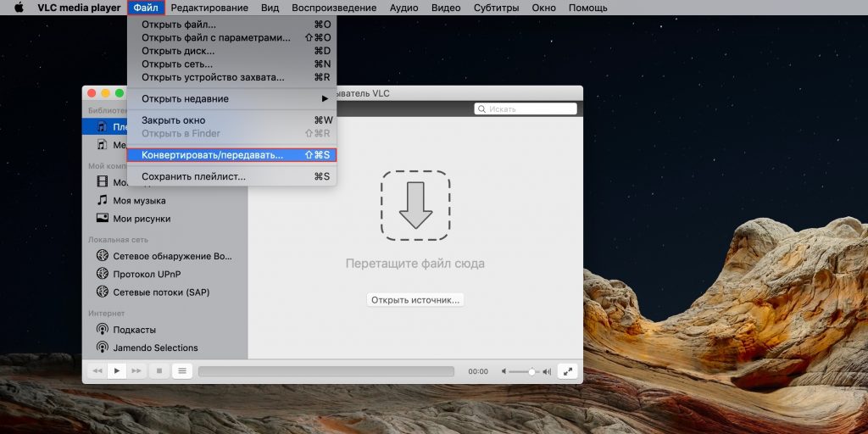Open the VLC media player application menu
Image resolution: width=868 pixels, height=434 pixels.
(x=79, y=8)
